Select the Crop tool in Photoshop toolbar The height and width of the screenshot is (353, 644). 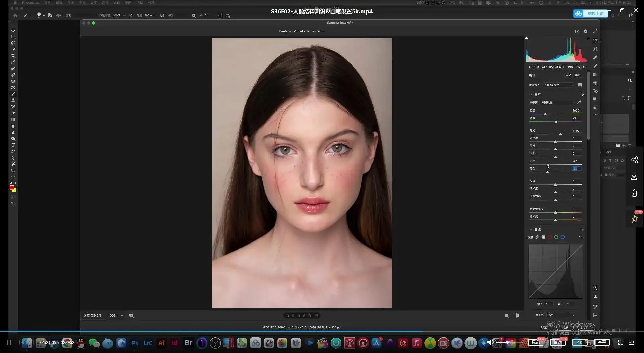pos(13,56)
